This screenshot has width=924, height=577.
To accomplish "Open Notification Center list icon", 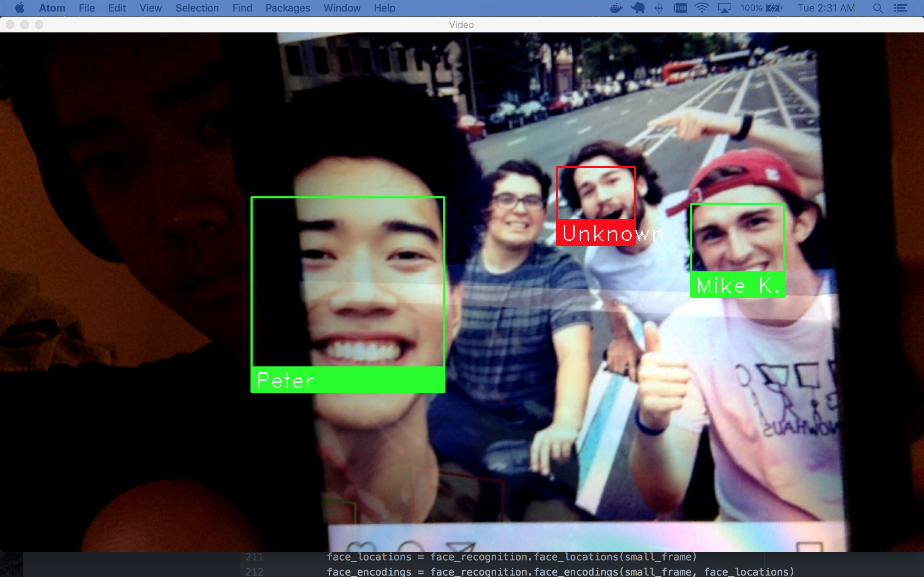I will coord(901,8).
